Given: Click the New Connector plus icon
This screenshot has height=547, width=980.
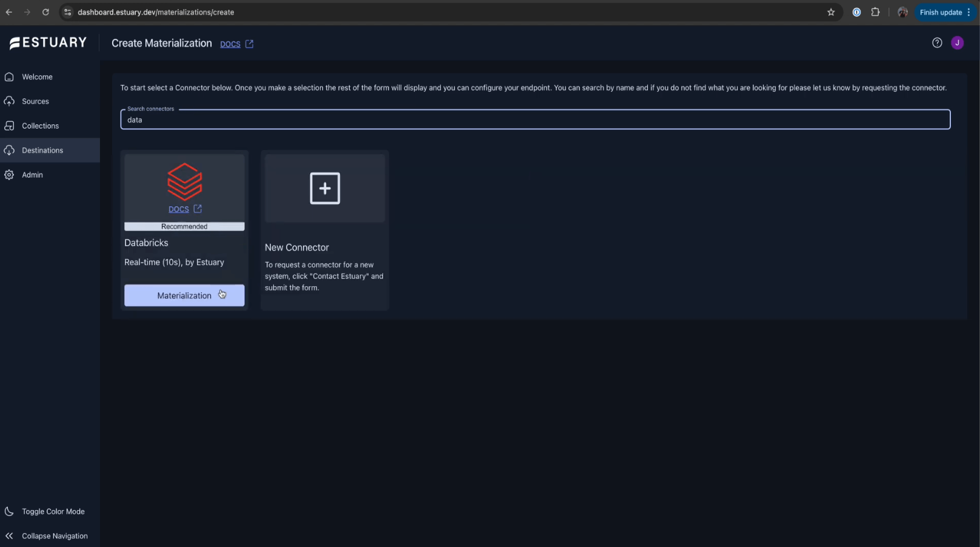Looking at the screenshot, I should (325, 188).
